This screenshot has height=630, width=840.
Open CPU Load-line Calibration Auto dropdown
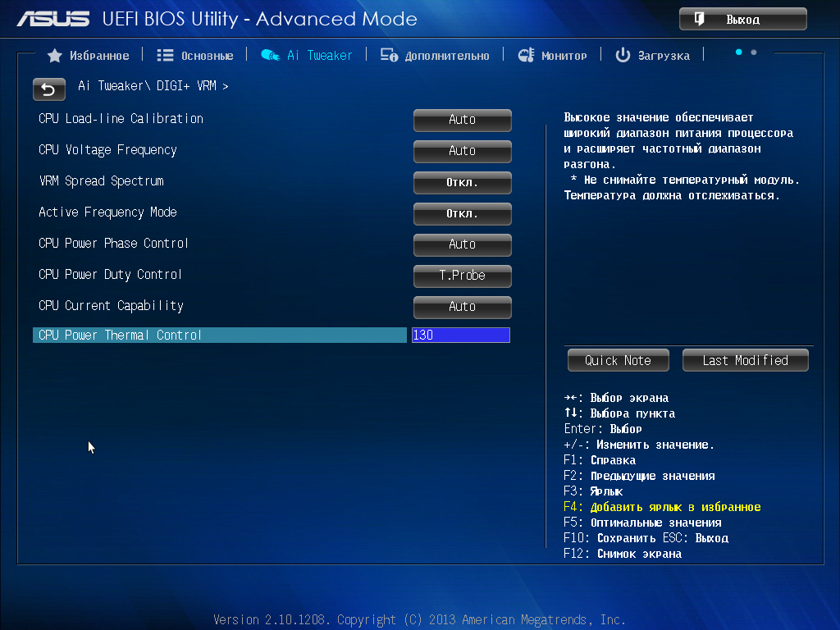[463, 120]
